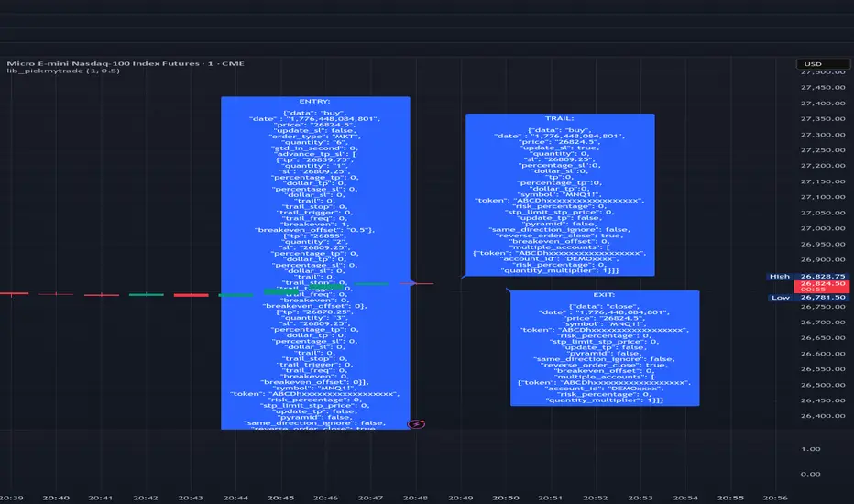This screenshot has width=854, height=504.
Task: Click the 26,500.00 price scale value
Action: click(x=823, y=385)
